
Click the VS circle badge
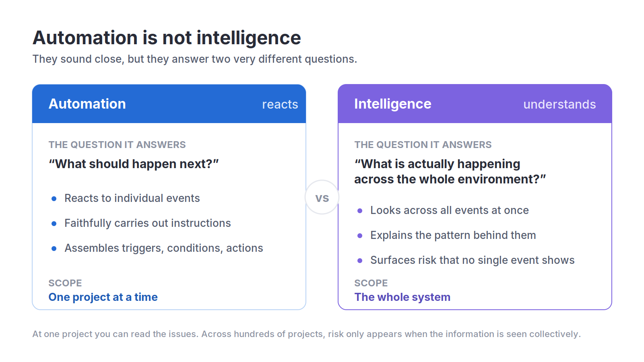pos(322,197)
